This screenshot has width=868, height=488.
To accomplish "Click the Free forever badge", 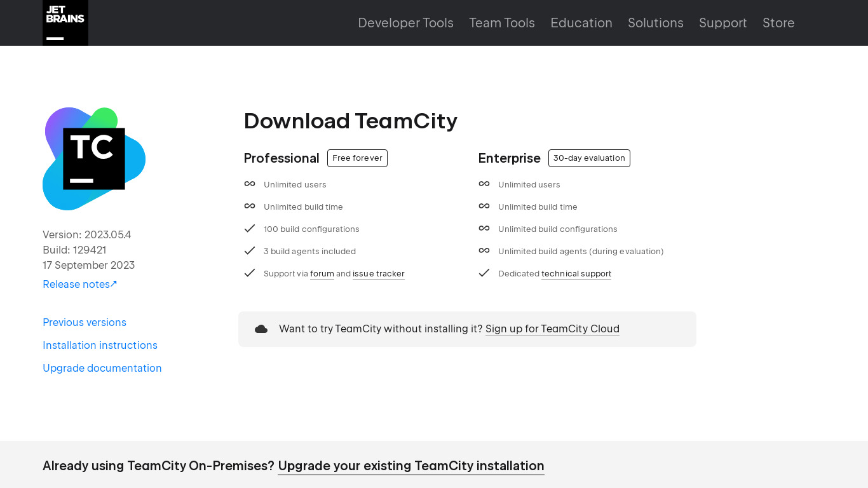I will tap(357, 158).
